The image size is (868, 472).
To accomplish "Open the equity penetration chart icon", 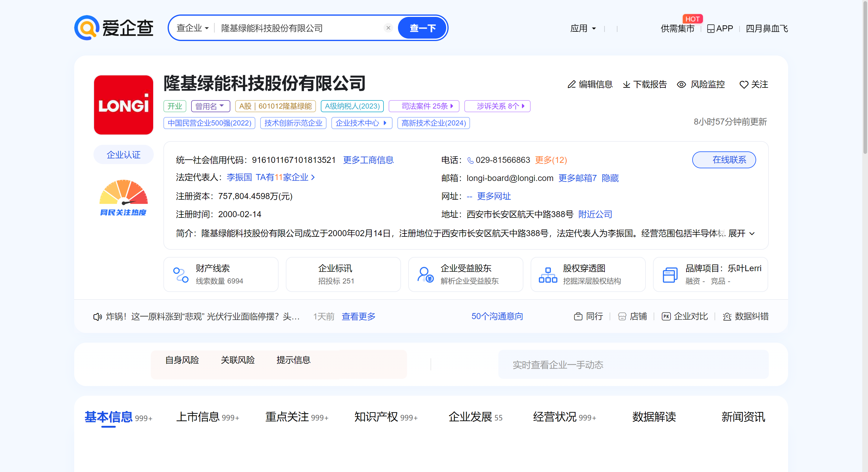I will (548, 274).
